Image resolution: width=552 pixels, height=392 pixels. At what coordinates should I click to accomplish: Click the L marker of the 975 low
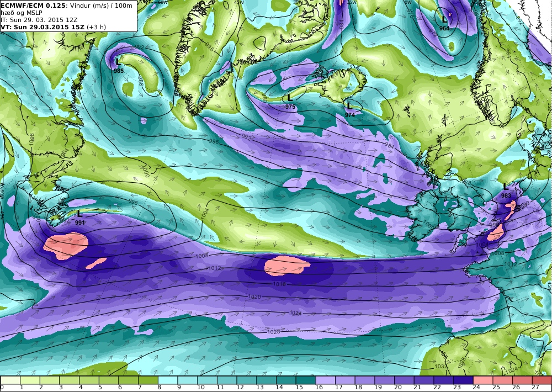[x=290, y=98]
